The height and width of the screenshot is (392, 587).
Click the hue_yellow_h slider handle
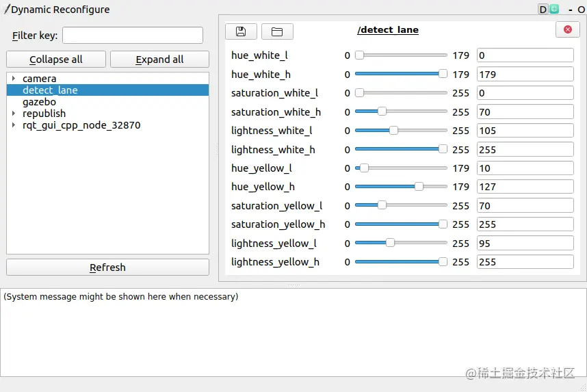pyautogui.click(x=419, y=187)
